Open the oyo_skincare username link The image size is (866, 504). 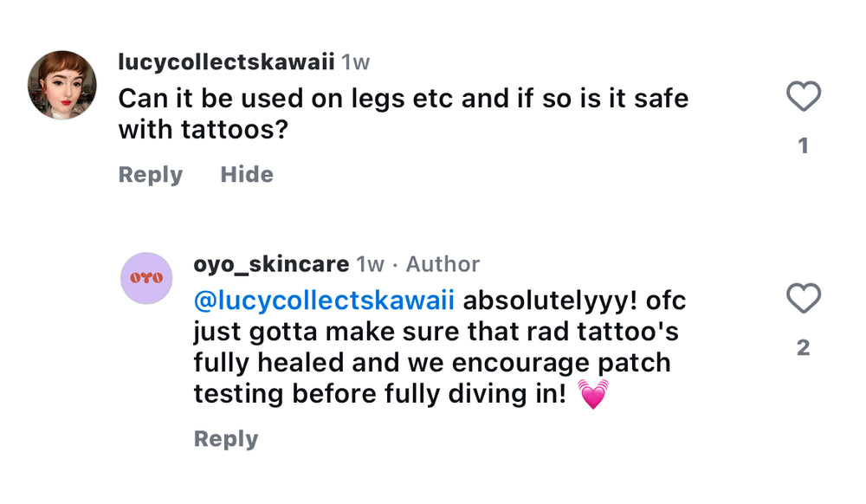271,264
